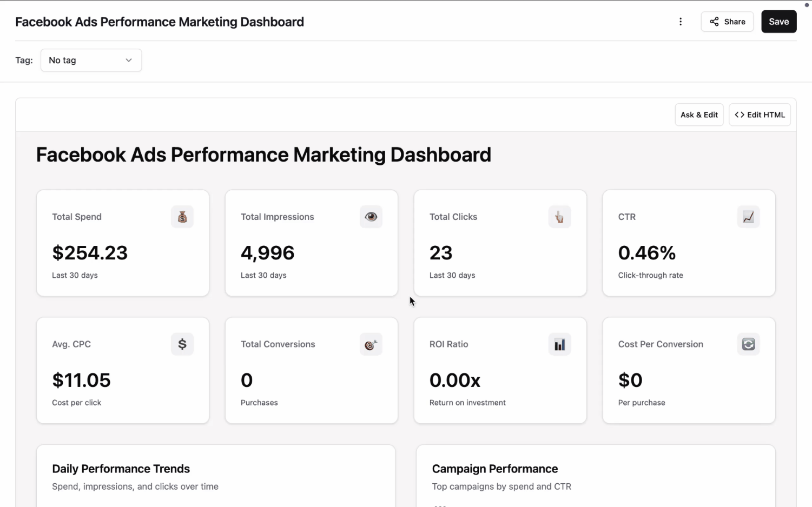The width and height of the screenshot is (812, 507).
Task: Click the 4,996 impressions value
Action: pos(268,252)
